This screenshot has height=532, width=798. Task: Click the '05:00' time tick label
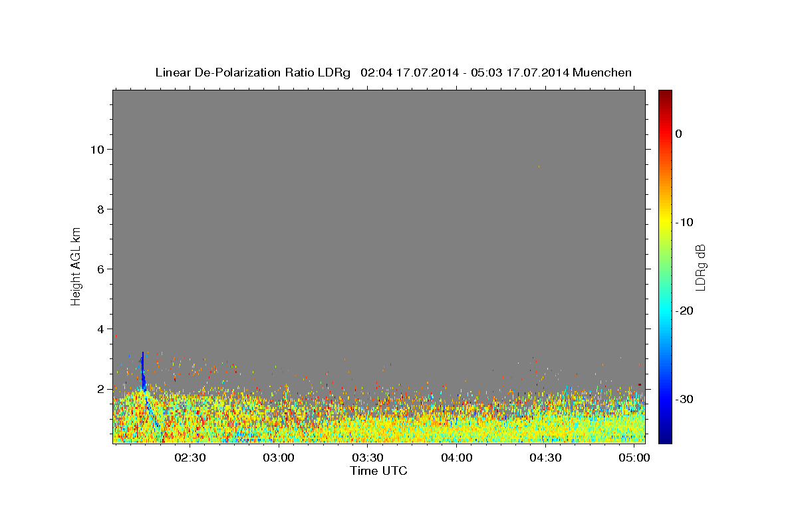point(635,458)
